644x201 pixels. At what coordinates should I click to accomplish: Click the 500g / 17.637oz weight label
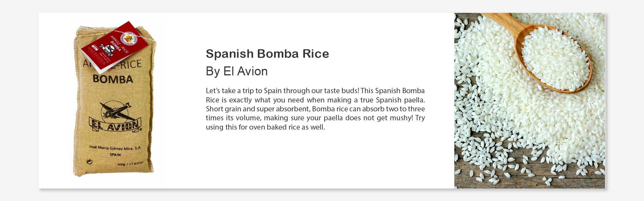pyautogui.click(x=130, y=164)
